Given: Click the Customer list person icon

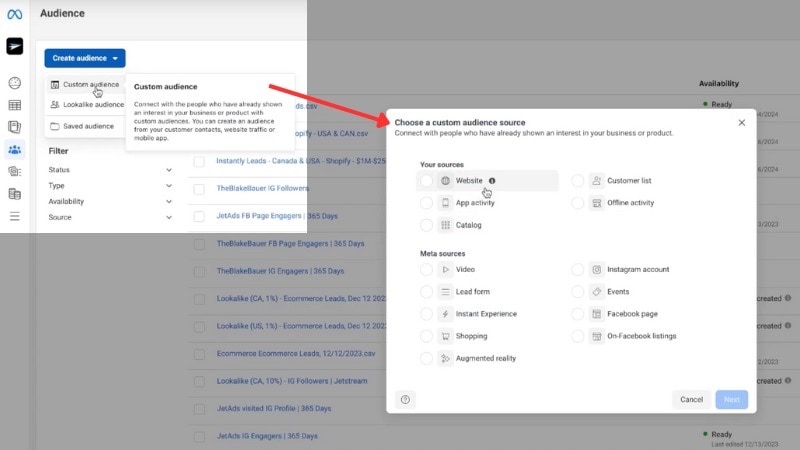Looking at the screenshot, I should [x=596, y=181].
